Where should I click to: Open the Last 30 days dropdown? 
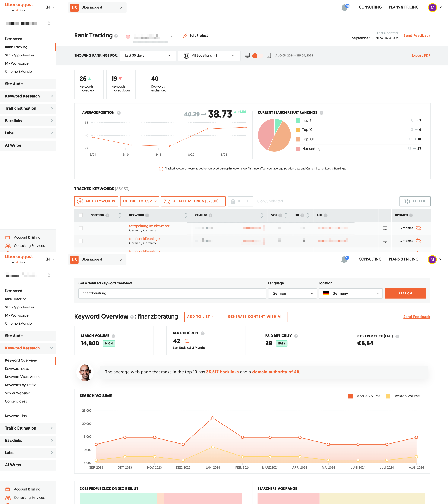[148, 55]
